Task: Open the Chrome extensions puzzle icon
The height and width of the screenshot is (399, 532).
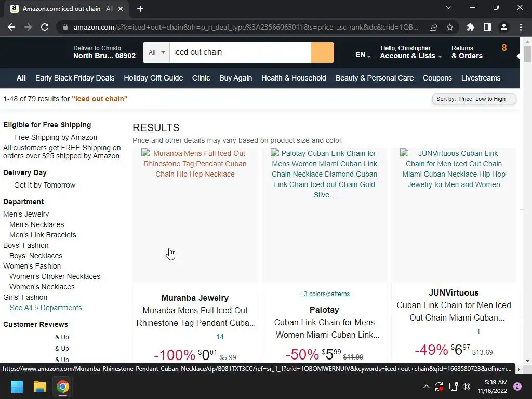Action: point(471,27)
